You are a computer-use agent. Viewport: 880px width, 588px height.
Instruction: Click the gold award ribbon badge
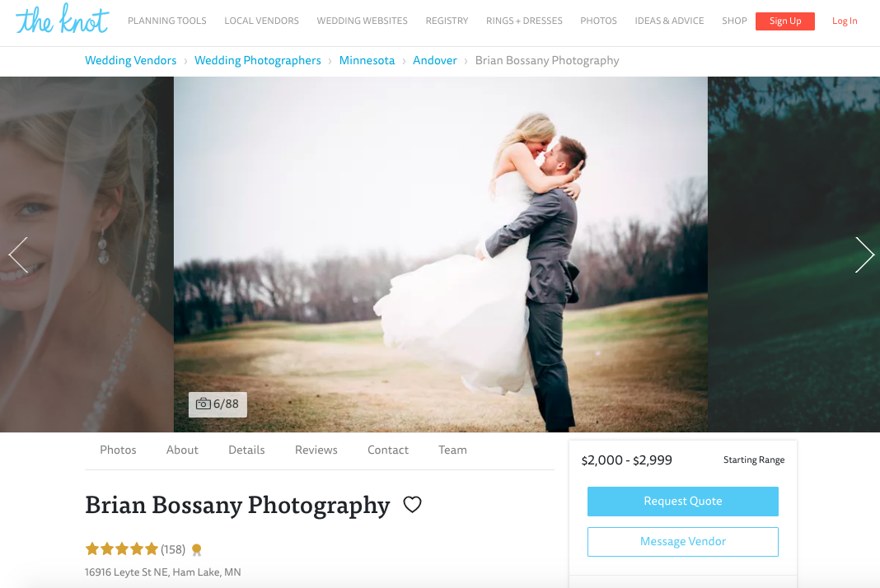click(196, 550)
